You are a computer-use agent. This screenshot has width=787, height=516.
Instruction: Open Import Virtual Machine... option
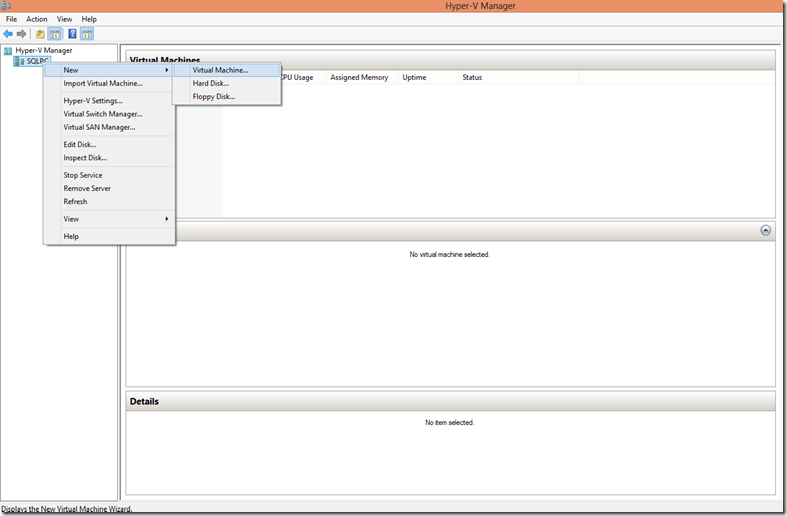103,83
